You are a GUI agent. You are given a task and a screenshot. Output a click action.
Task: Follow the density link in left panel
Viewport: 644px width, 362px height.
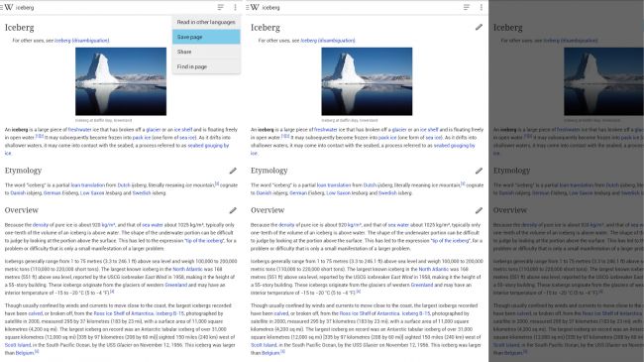click(x=41, y=225)
